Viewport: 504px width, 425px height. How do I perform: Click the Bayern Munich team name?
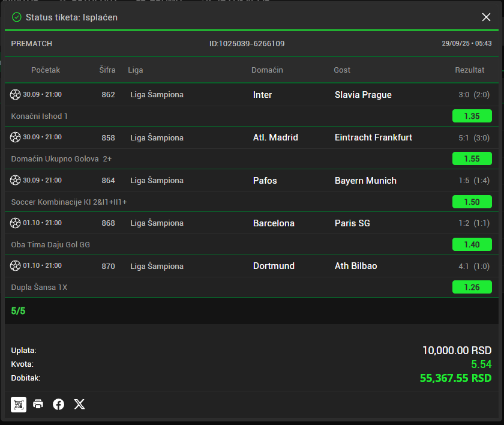(365, 181)
